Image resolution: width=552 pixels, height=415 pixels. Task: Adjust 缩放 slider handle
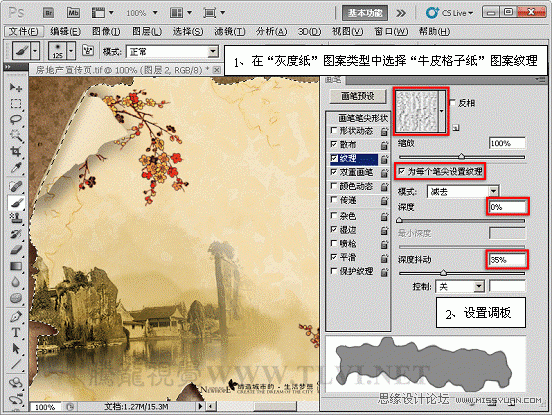tap(461, 156)
